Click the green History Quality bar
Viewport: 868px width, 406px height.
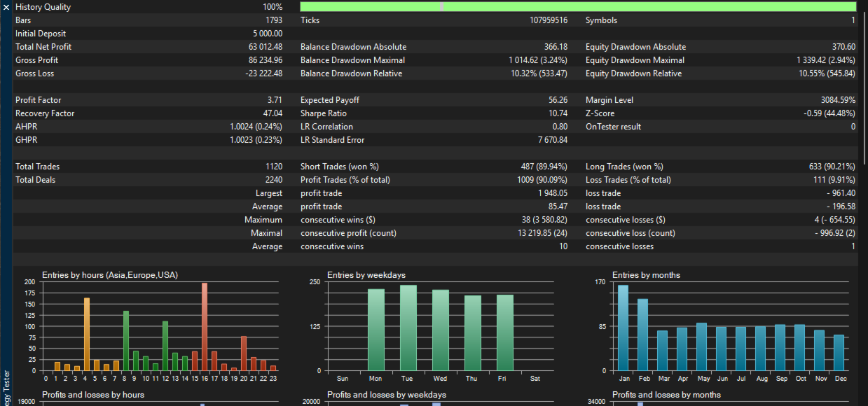(x=631, y=7)
